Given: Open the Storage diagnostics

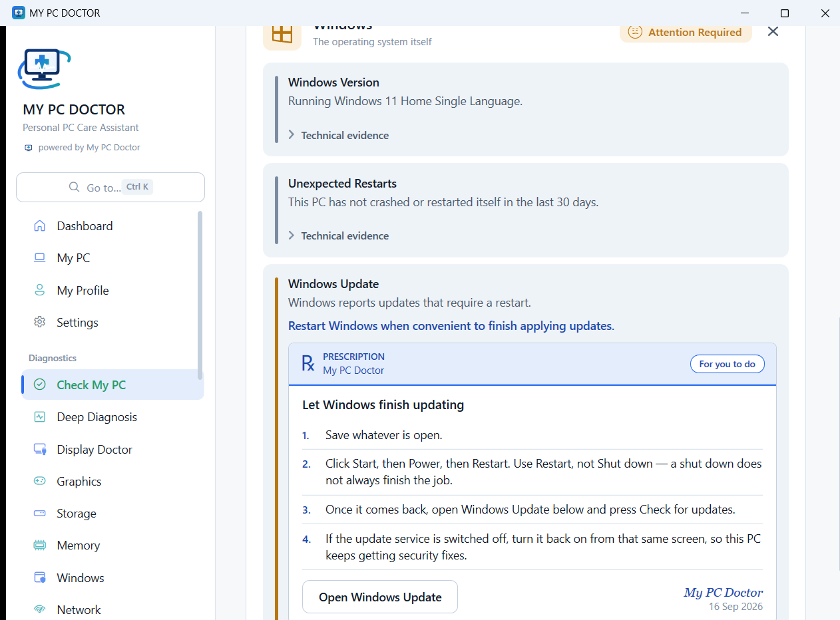Looking at the screenshot, I should point(112,514).
